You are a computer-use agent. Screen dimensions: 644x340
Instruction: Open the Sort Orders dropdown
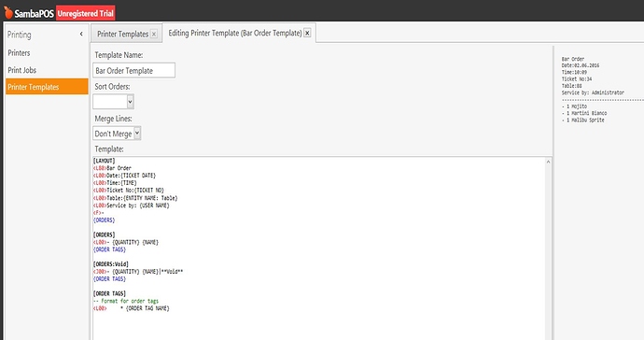tap(113, 102)
